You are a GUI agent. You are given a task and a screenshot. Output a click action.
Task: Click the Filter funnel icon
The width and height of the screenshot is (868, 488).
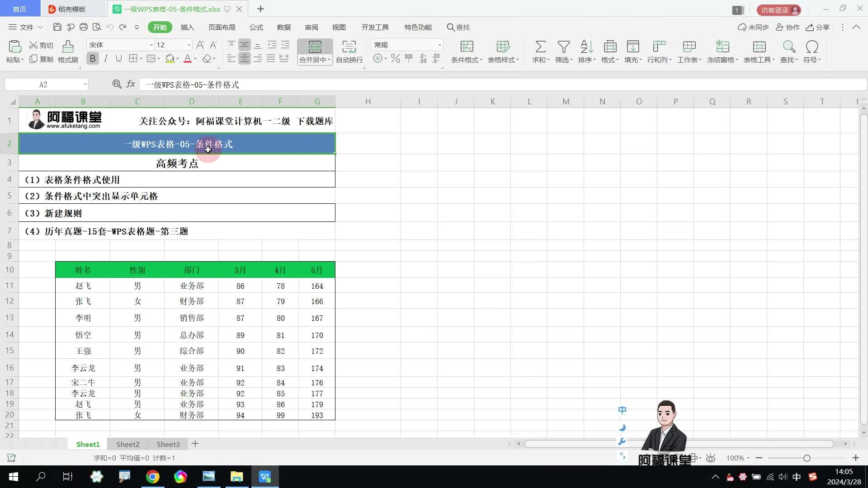[563, 47]
